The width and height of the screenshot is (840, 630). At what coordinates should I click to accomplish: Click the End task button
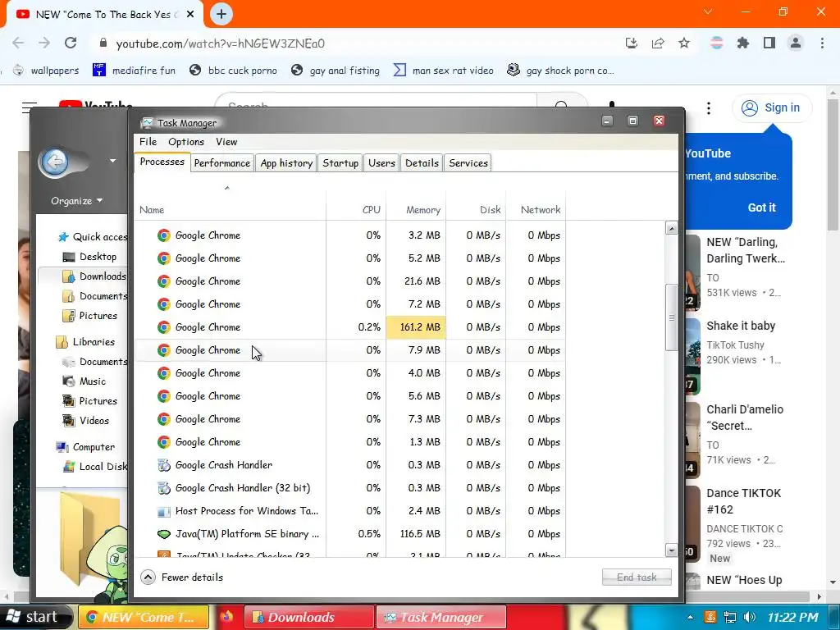(x=637, y=577)
